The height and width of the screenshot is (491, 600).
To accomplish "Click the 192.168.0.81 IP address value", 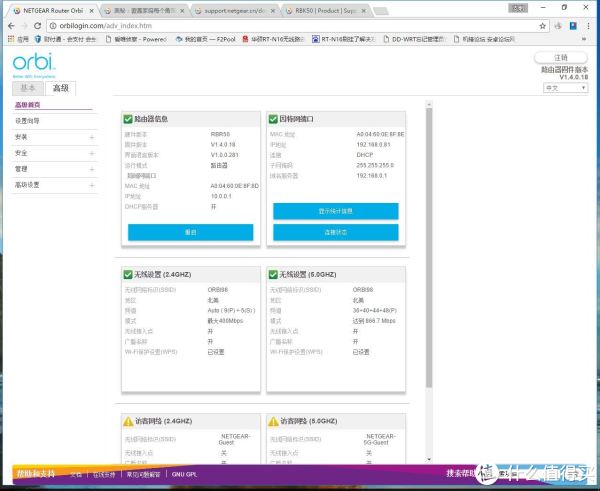I will click(373, 145).
